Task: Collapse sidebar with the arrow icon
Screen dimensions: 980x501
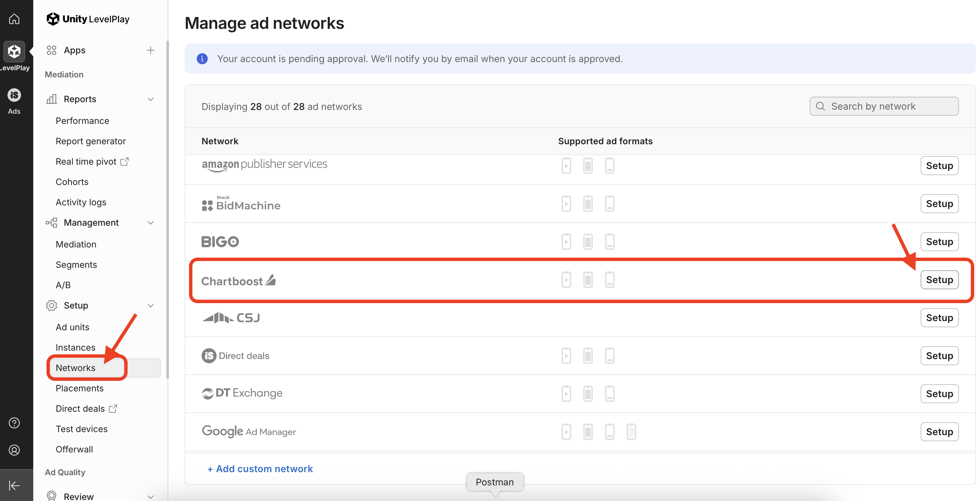Action: 14,485
